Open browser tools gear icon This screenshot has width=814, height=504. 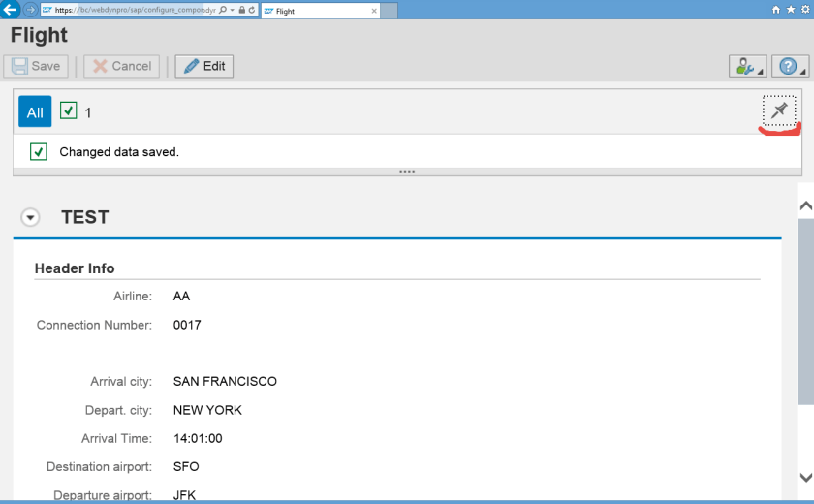[x=805, y=10]
